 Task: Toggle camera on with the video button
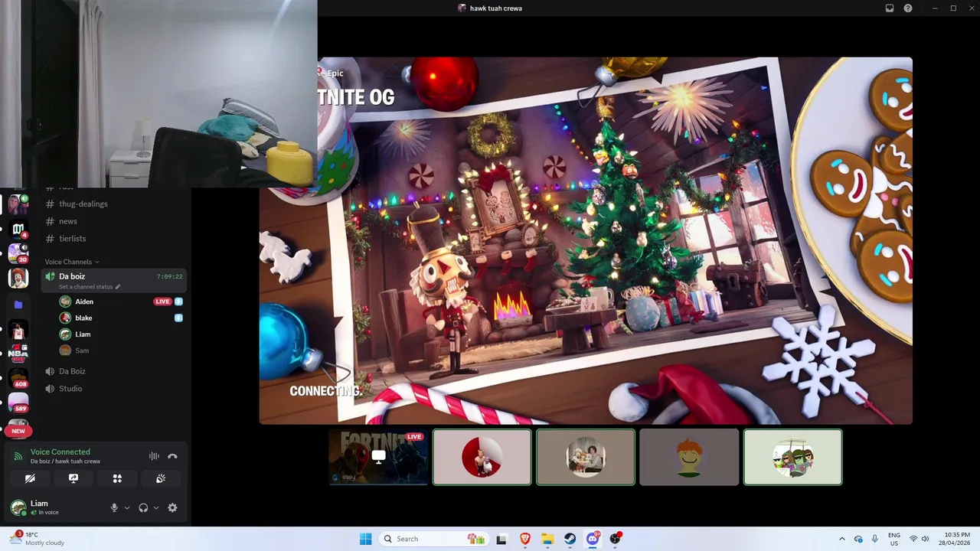30,478
